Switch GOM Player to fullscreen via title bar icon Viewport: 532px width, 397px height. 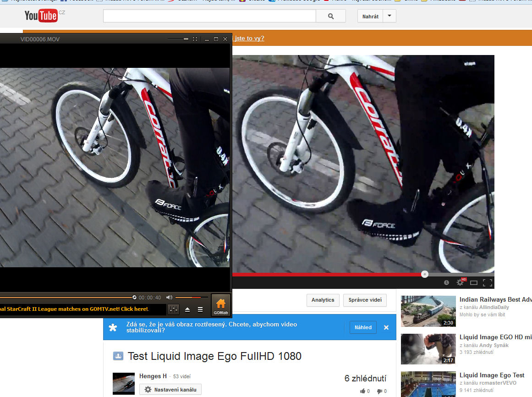point(195,39)
